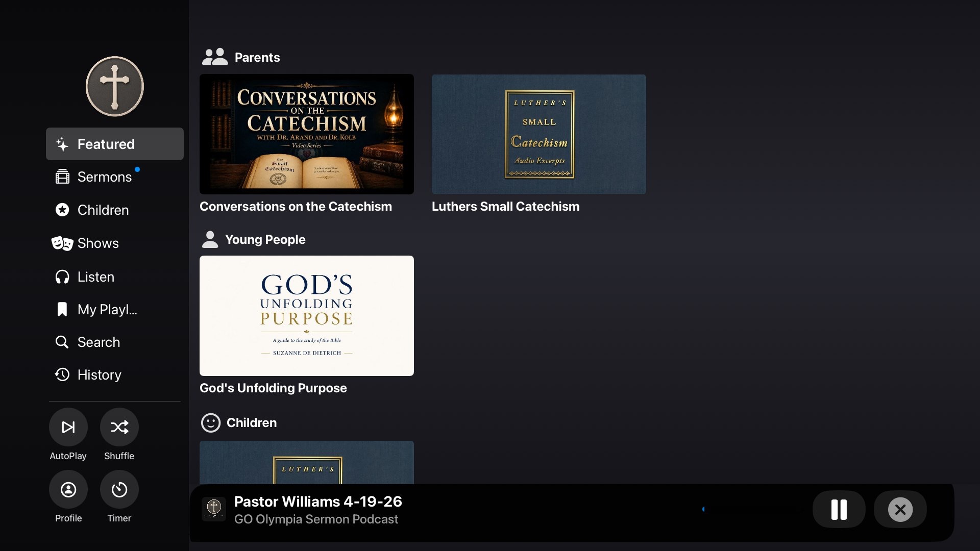Click the Shuffle label
Viewport: 980px width, 551px height.
tap(119, 456)
